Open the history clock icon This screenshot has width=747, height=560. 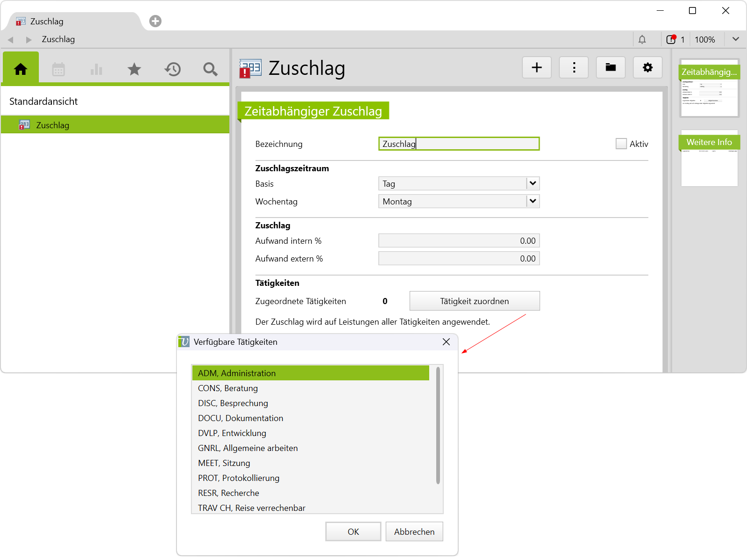[172, 70]
